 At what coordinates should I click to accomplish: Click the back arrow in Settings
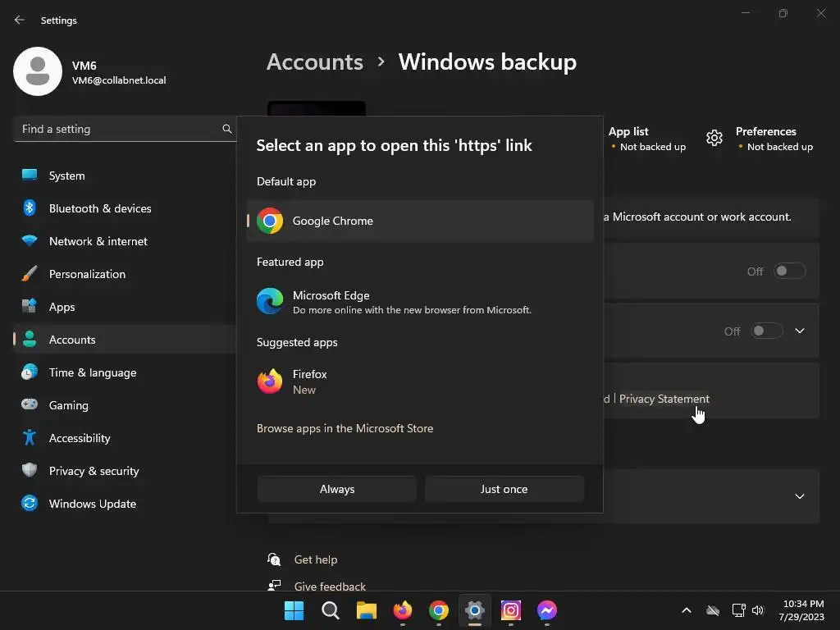click(20, 20)
